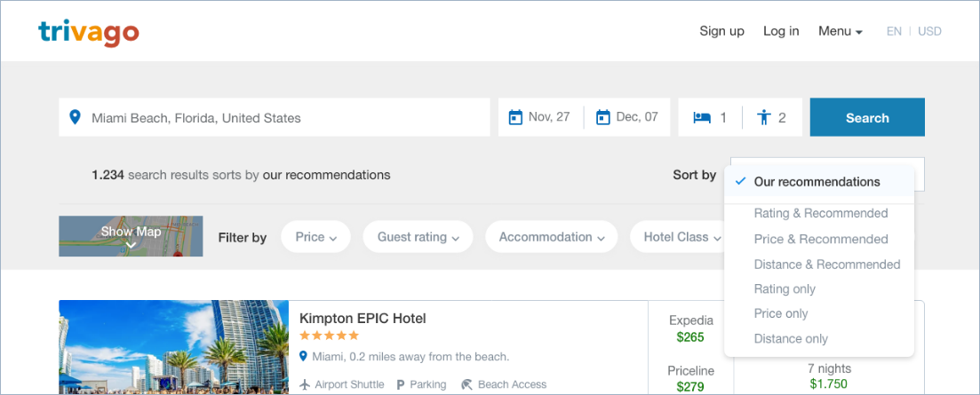Sort results by Distance only
The height and width of the screenshot is (395, 980).
point(791,338)
